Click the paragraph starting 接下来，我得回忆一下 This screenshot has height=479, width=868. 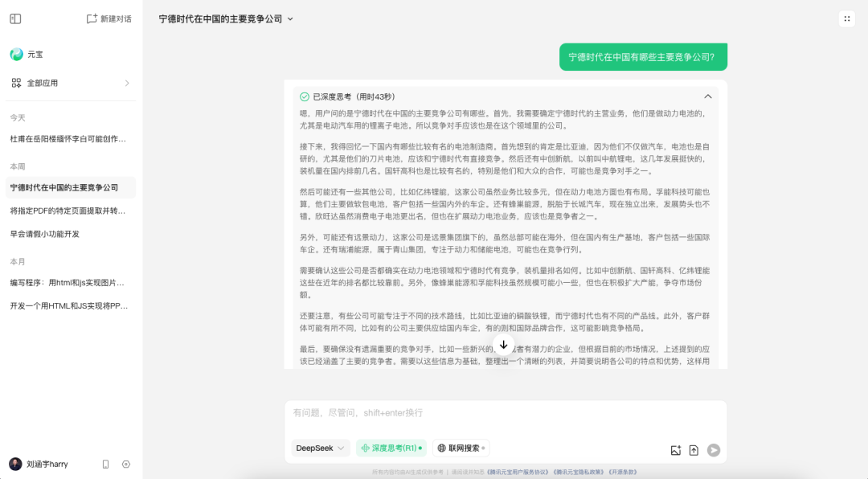(x=505, y=159)
